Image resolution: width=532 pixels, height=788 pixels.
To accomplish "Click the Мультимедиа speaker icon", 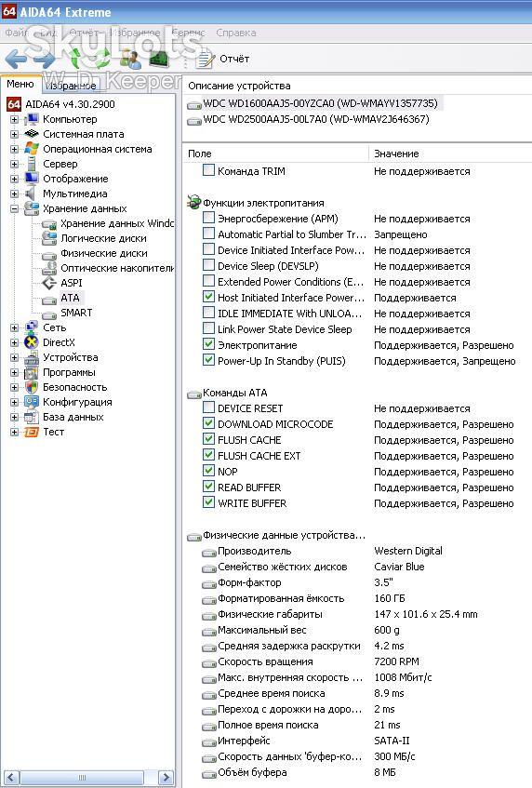I will (32, 194).
